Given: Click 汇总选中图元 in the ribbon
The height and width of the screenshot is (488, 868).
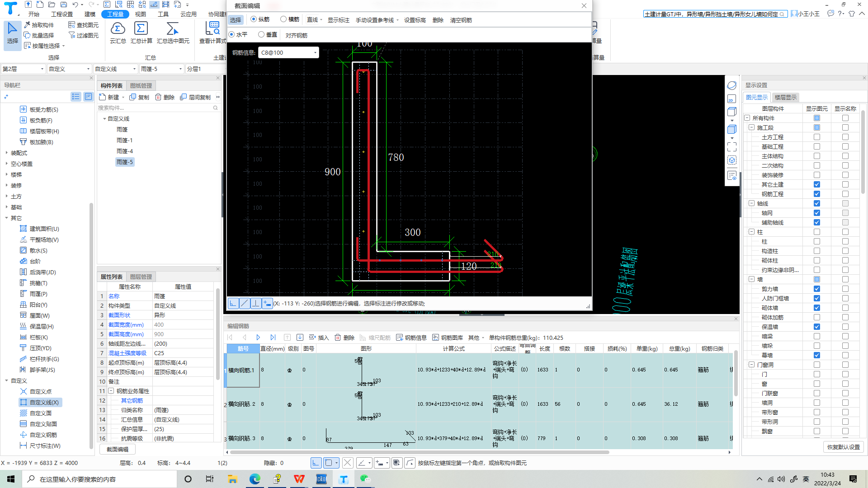Looking at the screenshot, I should point(173,33).
